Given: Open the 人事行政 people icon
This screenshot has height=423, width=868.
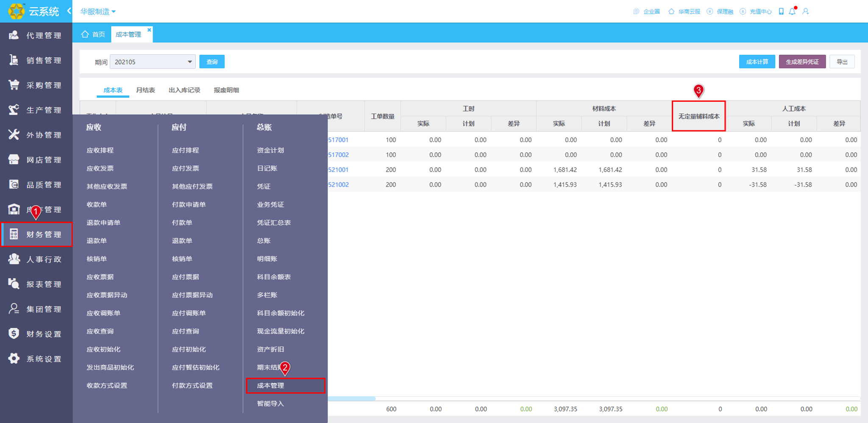Looking at the screenshot, I should pyautogui.click(x=14, y=259).
